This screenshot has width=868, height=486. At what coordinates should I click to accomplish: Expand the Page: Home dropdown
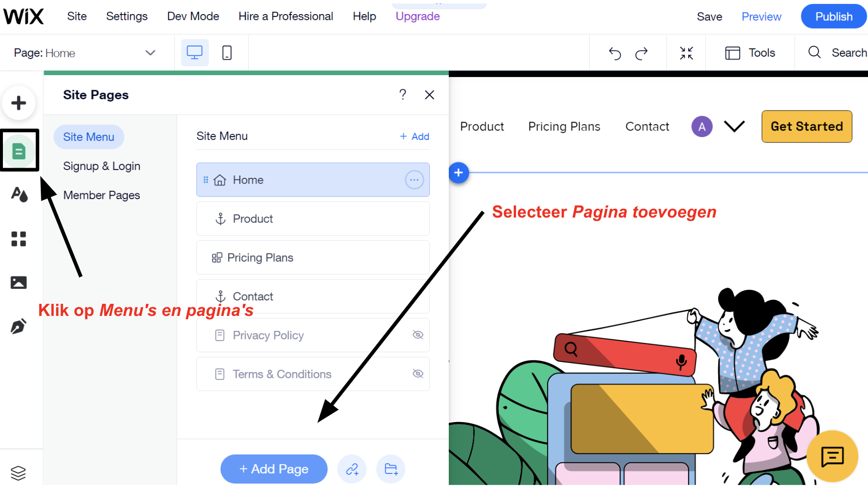tap(150, 53)
